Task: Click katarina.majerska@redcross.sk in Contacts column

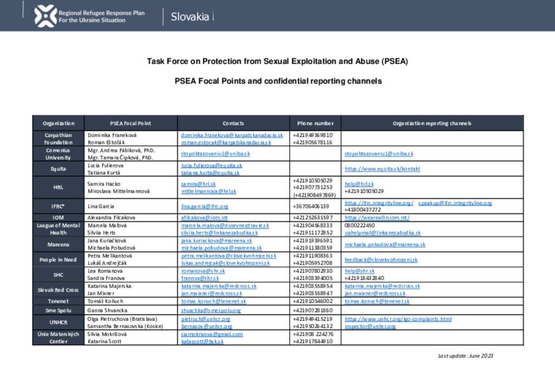Action: (219, 286)
